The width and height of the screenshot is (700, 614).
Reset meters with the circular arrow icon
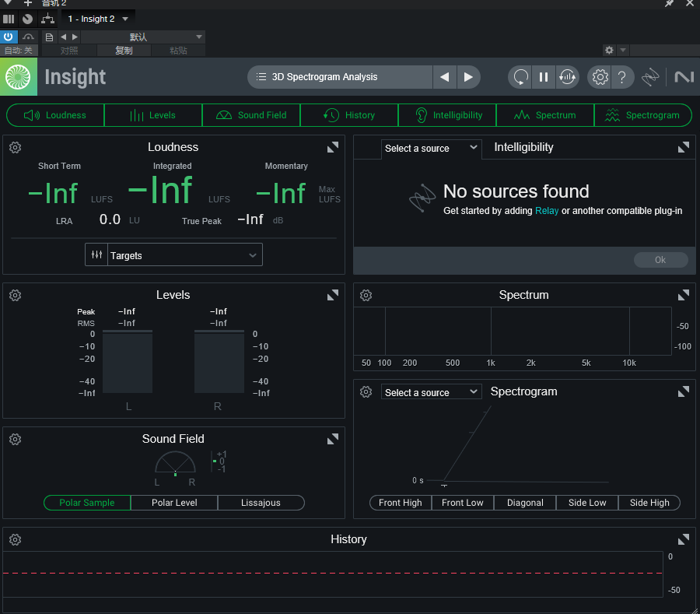(520, 77)
